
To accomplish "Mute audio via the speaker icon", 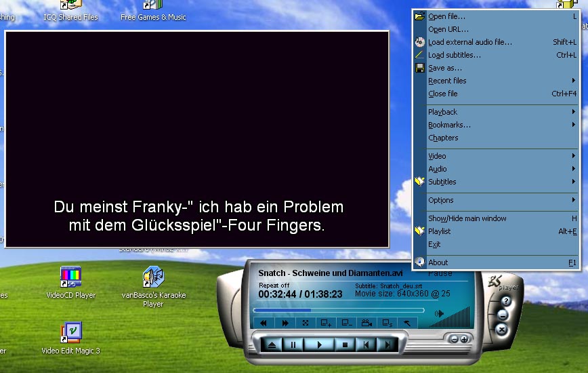I will click(439, 313).
